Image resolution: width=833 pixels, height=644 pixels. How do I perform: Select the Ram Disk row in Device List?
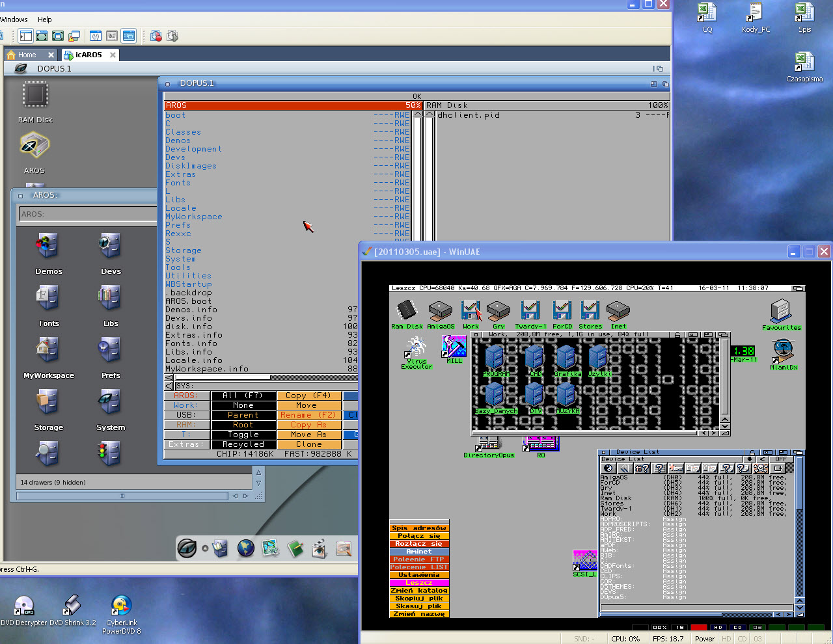point(693,498)
